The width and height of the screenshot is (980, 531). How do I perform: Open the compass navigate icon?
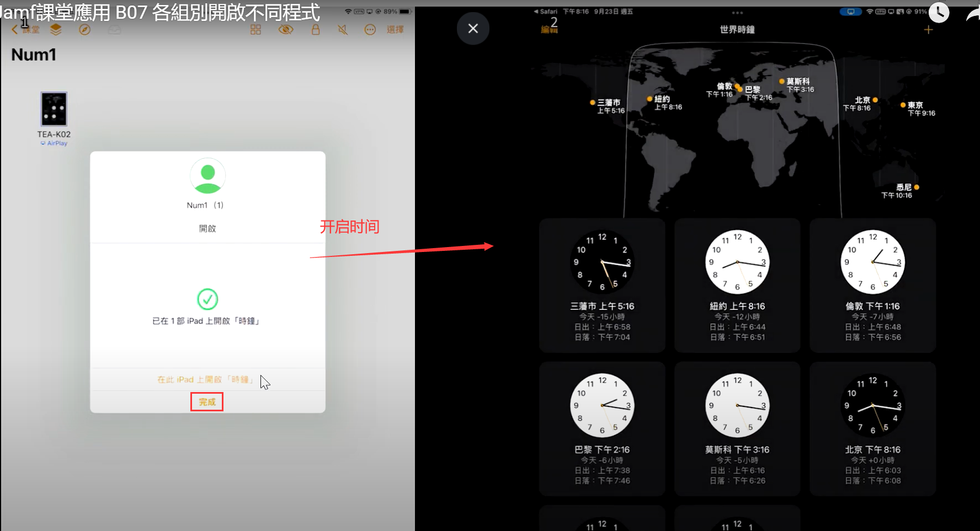[84, 30]
